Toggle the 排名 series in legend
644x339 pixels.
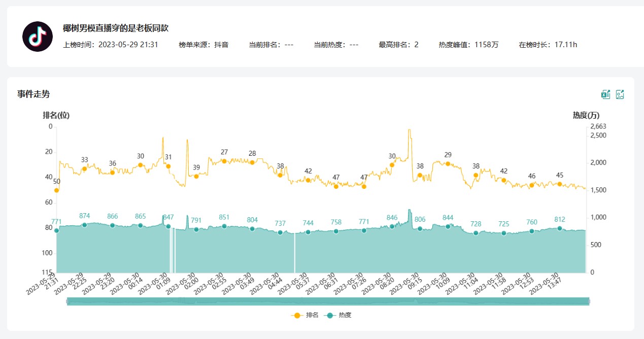(305, 315)
